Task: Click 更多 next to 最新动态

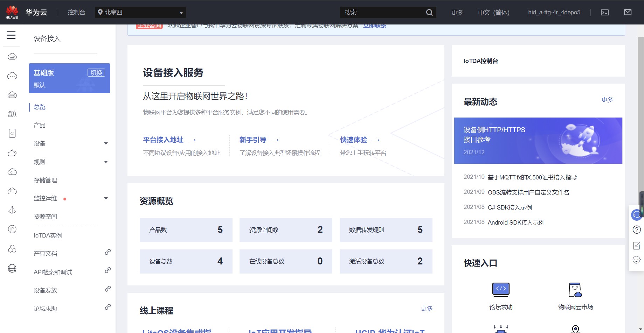Action: (x=607, y=100)
